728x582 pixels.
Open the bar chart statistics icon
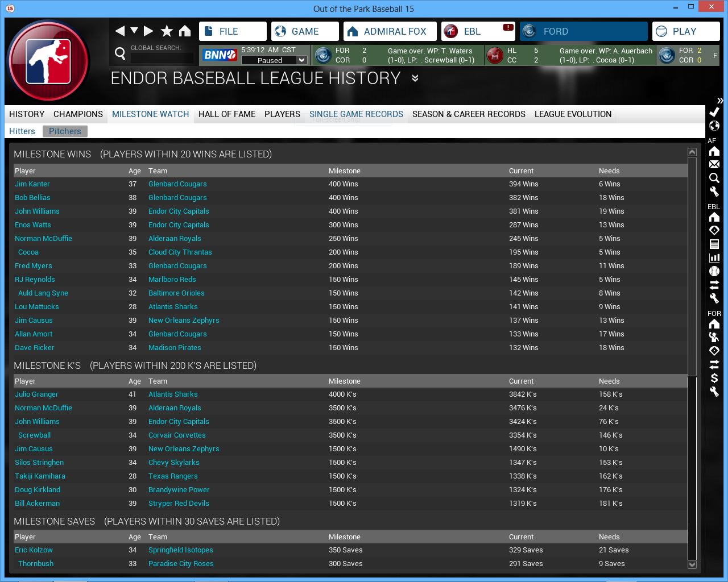coord(714,257)
